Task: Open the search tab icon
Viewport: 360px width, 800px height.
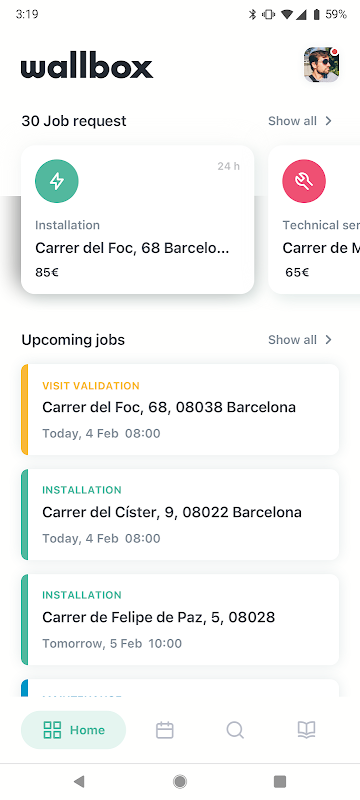Action: click(235, 730)
